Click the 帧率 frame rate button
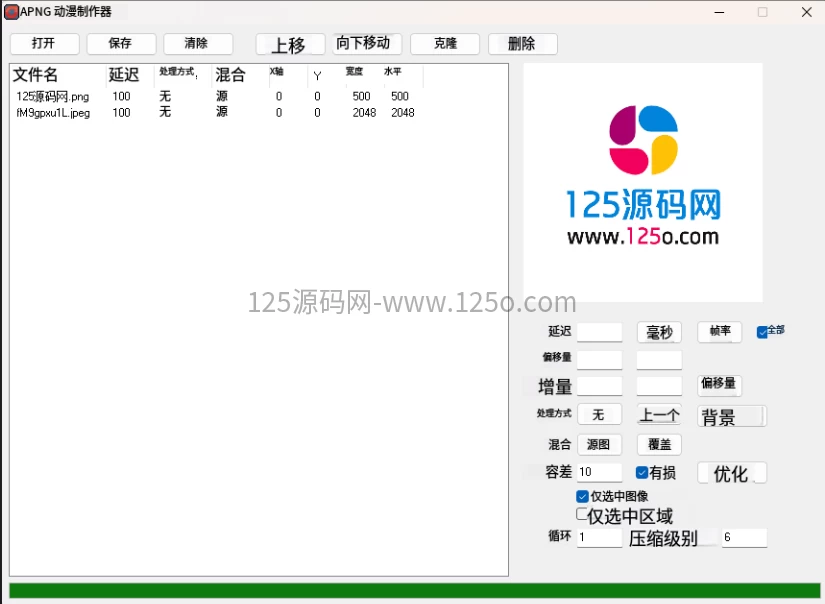Viewport: 825px width, 604px height. pyautogui.click(x=719, y=331)
